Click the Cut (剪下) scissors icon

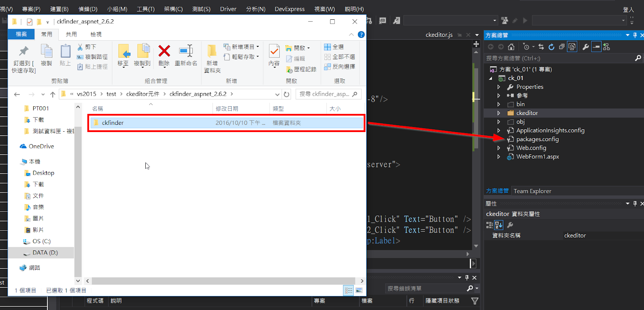pyautogui.click(x=80, y=47)
